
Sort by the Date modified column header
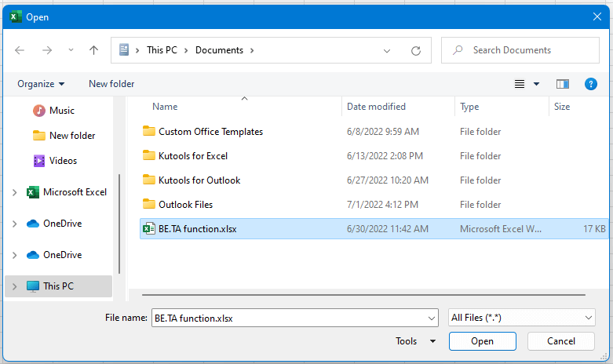[x=377, y=107]
